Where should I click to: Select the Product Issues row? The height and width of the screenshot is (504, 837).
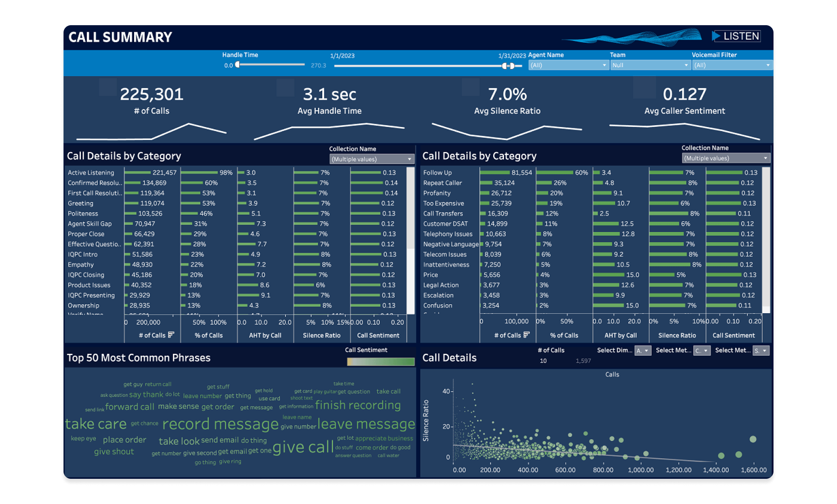click(236, 285)
